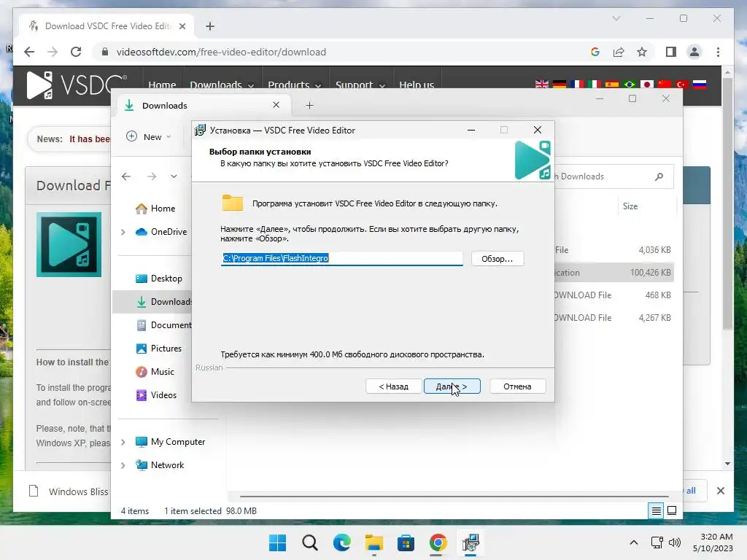The height and width of the screenshot is (560, 747).
Task: Select the file row sized 468 KB
Action: [x=614, y=295]
